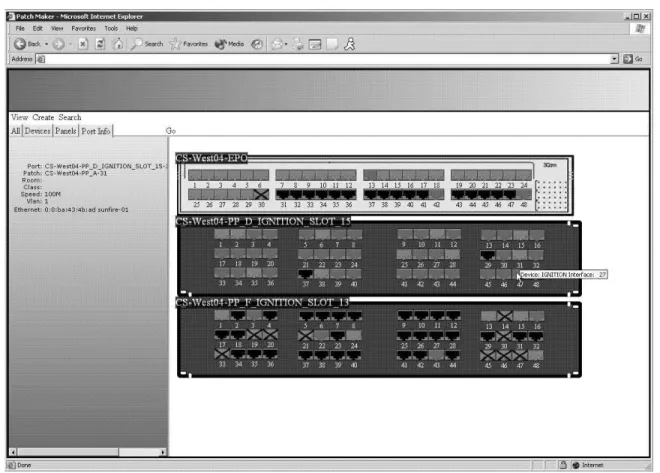Click port 43 on CS-West04-EPO switch
The image size is (660, 473).
click(458, 194)
